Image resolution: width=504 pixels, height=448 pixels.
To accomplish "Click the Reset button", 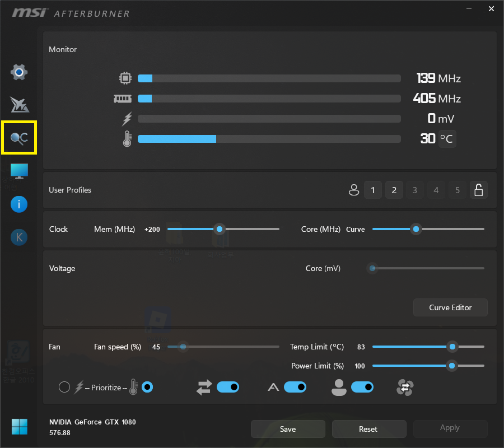I will [x=369, y=429].
